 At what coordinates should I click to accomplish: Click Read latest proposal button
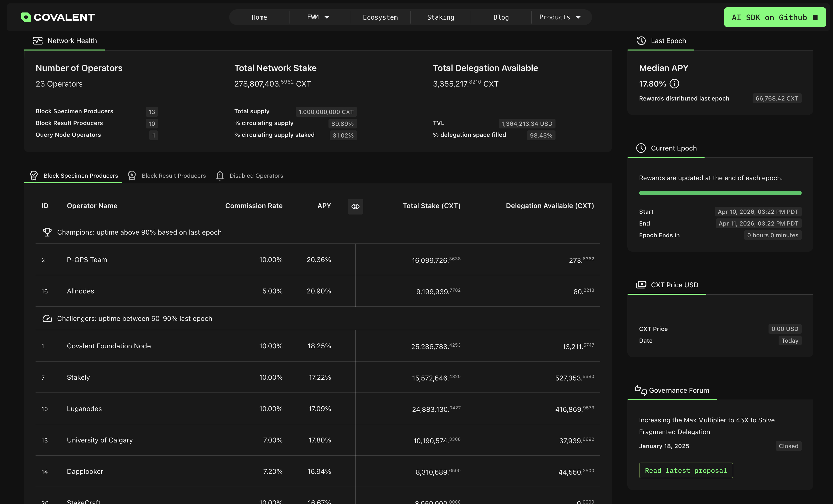pos(686,470)
